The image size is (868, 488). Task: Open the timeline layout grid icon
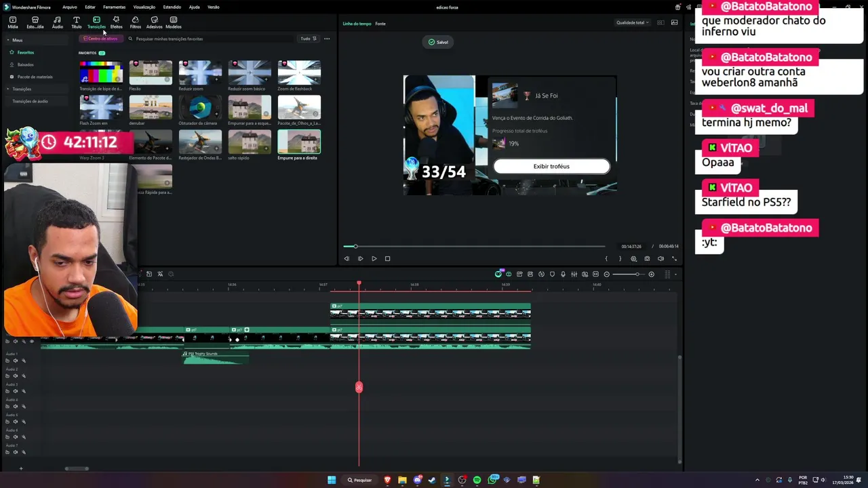click(x=667, y=274)
